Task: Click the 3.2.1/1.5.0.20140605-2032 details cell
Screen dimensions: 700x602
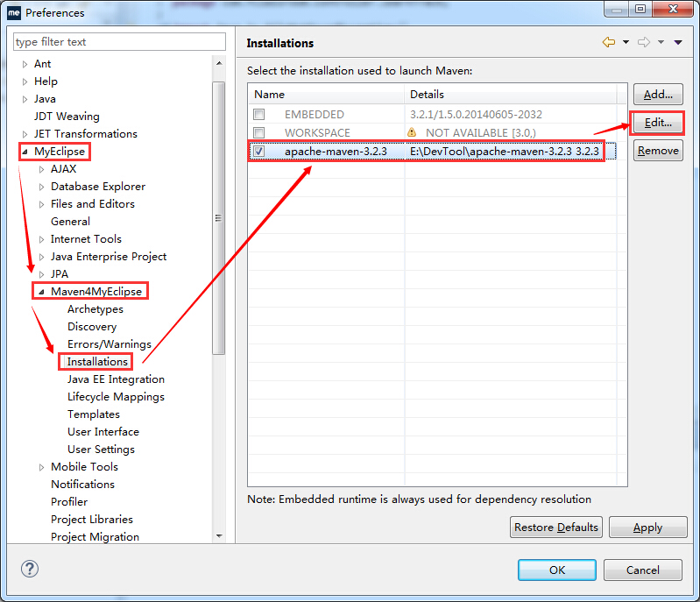Action: [476, 115]
